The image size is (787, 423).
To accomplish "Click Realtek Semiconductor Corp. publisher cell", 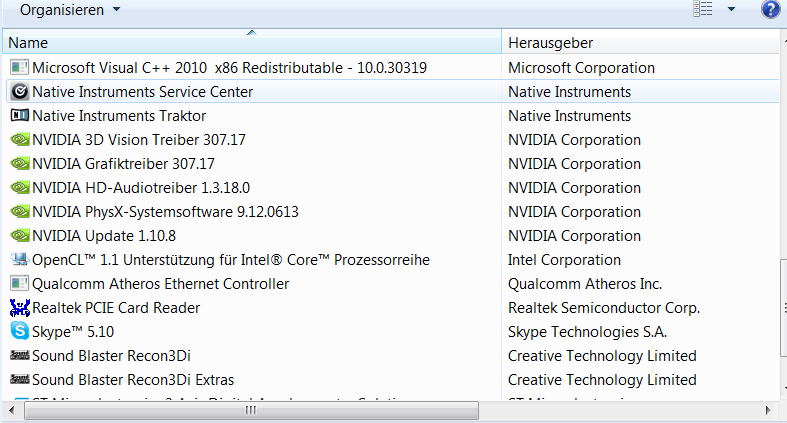I will (x=604, y=308).
